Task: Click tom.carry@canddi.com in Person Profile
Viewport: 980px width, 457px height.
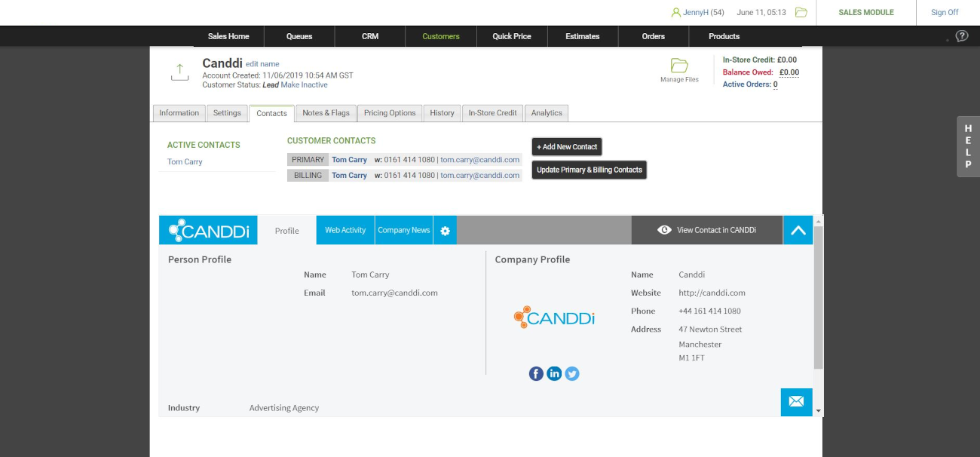Action: coord(394,293)
